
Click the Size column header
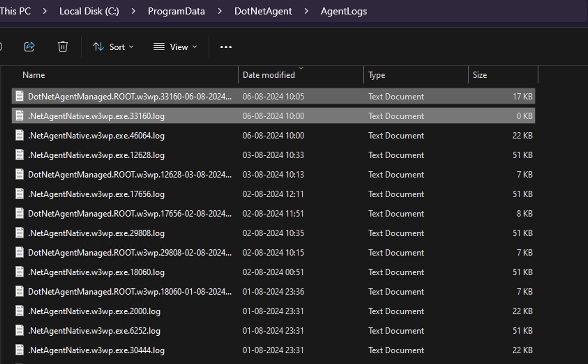click(480, 75)
